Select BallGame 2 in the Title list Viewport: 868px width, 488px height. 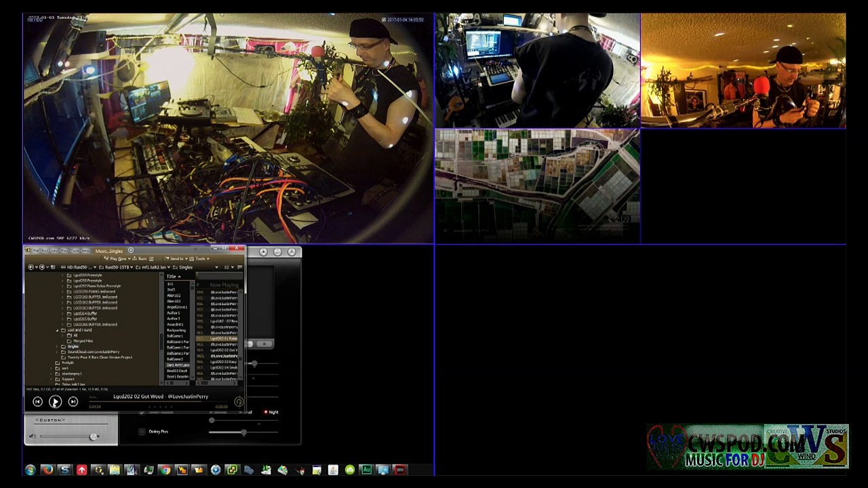pyautogui.click(x=175, y=359)
